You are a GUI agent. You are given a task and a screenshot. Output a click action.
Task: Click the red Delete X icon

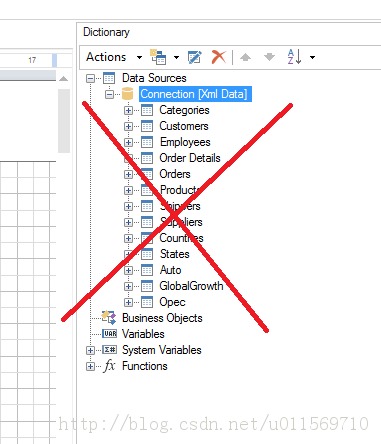coord(219,57)
